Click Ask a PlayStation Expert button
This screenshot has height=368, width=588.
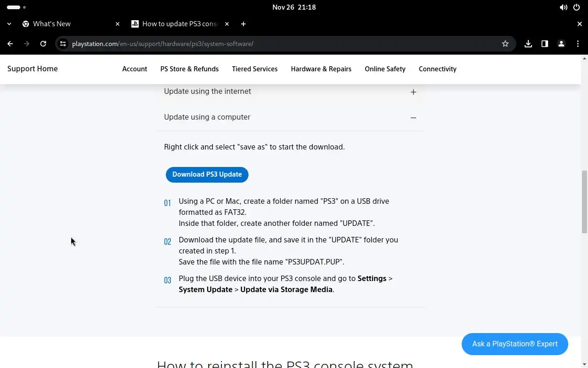pos(515,344)
